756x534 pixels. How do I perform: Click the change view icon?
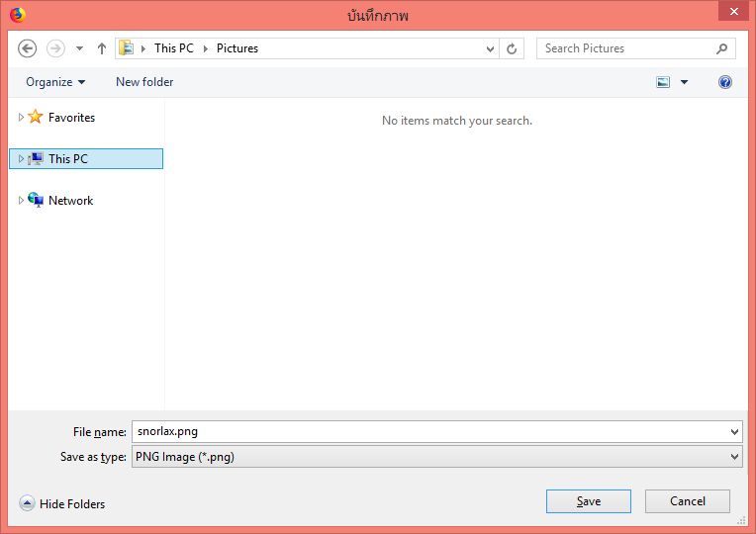(663, 82)
